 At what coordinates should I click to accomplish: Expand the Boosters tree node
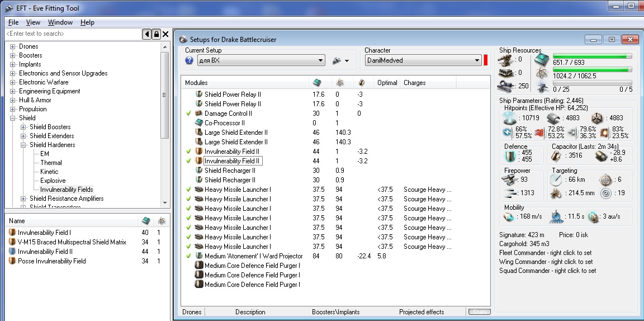pos(13,55)
